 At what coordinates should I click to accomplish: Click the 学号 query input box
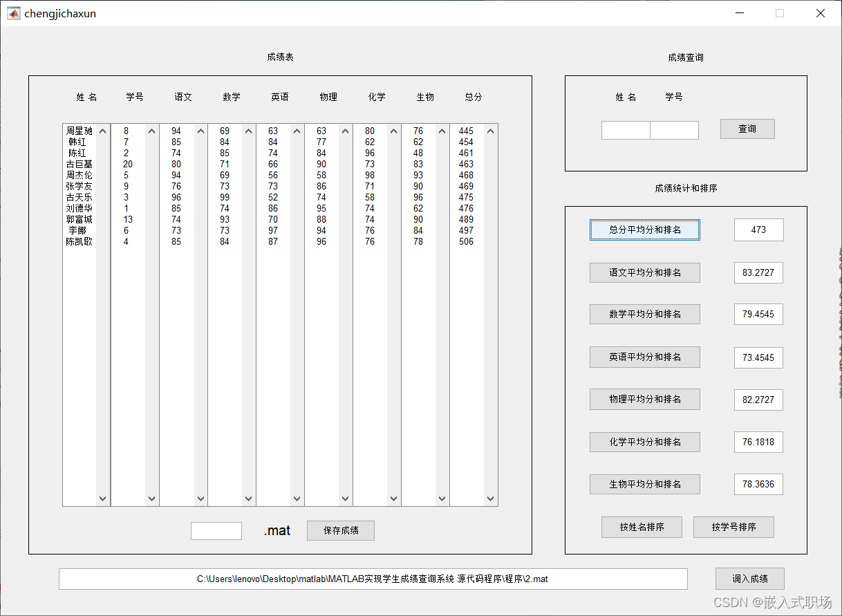pyautogui.click(x=674, y=129)
